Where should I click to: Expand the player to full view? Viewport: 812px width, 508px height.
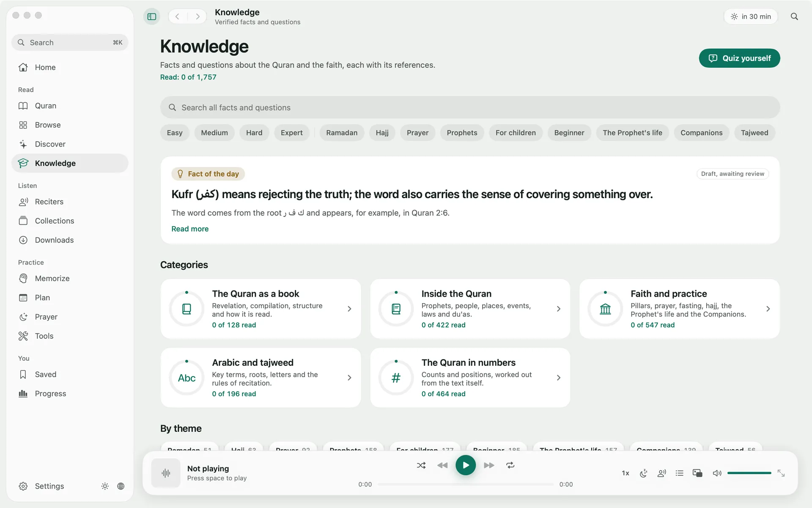click(x=781, y=473)
